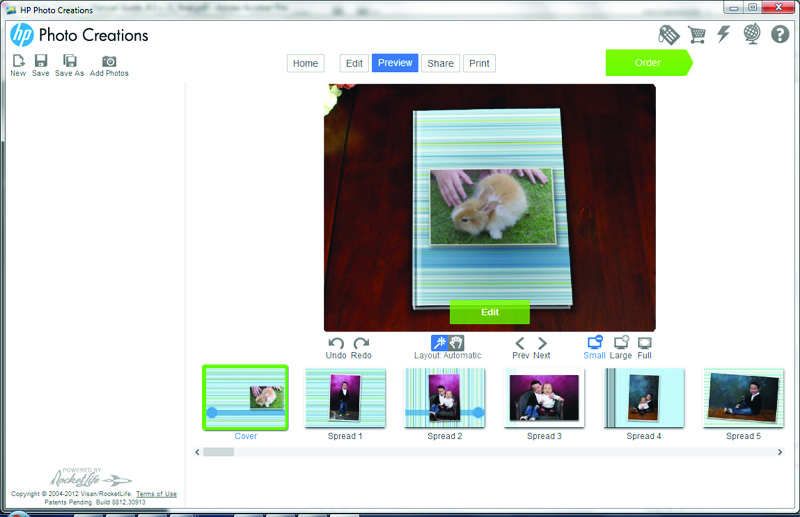This screenshot has height=517, width=800.
Task: Switch to Full screen preview
Action: (x=644, y=342)
